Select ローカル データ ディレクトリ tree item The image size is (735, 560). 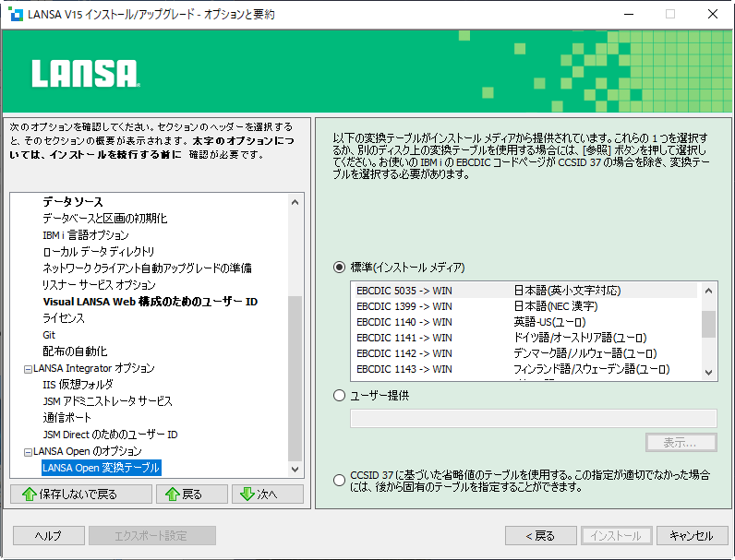click(x=99, y=252)
